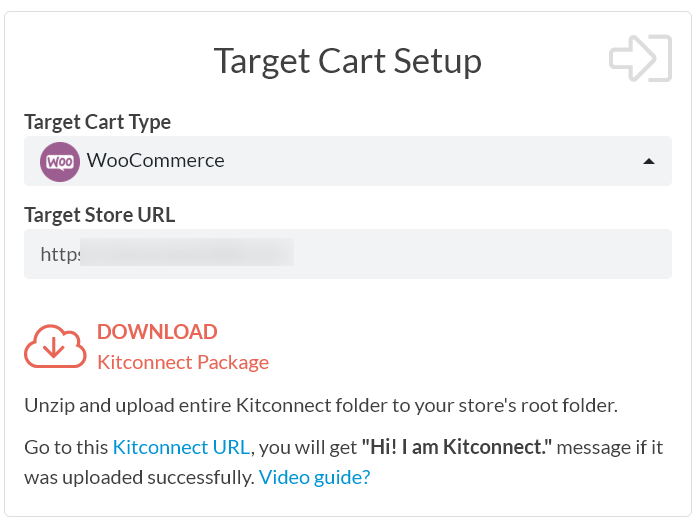Click the bold "Hi! I am Kitconnect." text
700x530 pixels.
pos(457,447)
